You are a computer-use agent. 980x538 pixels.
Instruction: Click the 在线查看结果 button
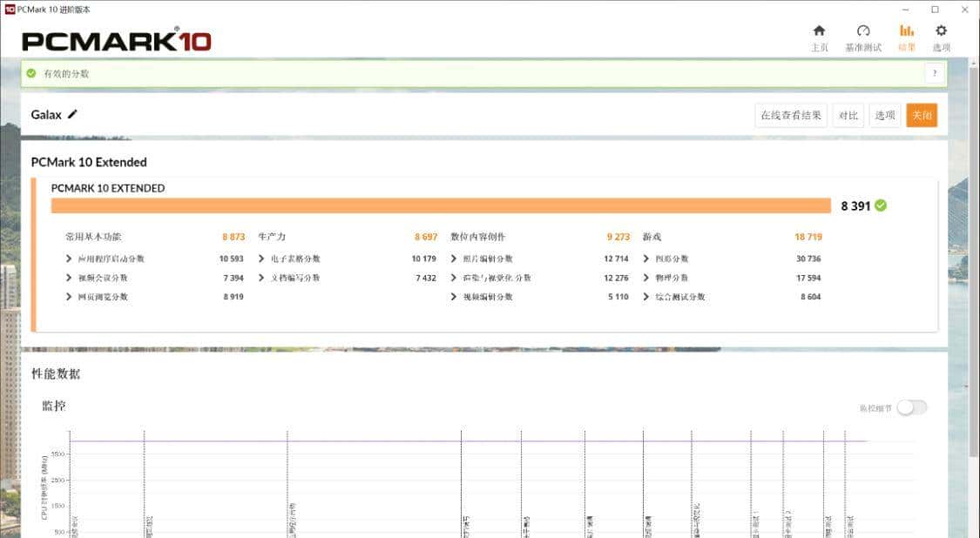click(x=790, y=115)
